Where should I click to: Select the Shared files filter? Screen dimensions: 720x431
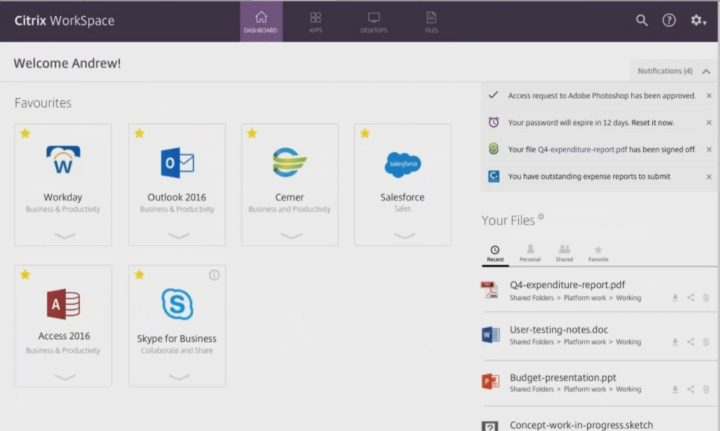pos(564,253)
